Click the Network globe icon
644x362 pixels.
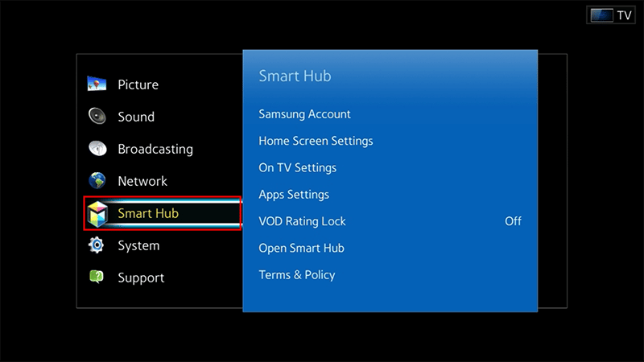point(97,180)
